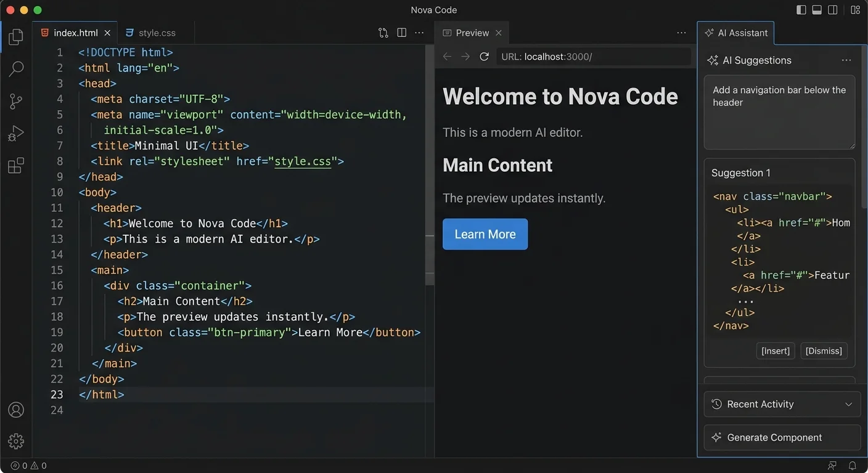Image resolution: width=868 pixels, height=473 pixels.
Task: Open notifications bell in status bar
Action: click(x=853, y=466)
